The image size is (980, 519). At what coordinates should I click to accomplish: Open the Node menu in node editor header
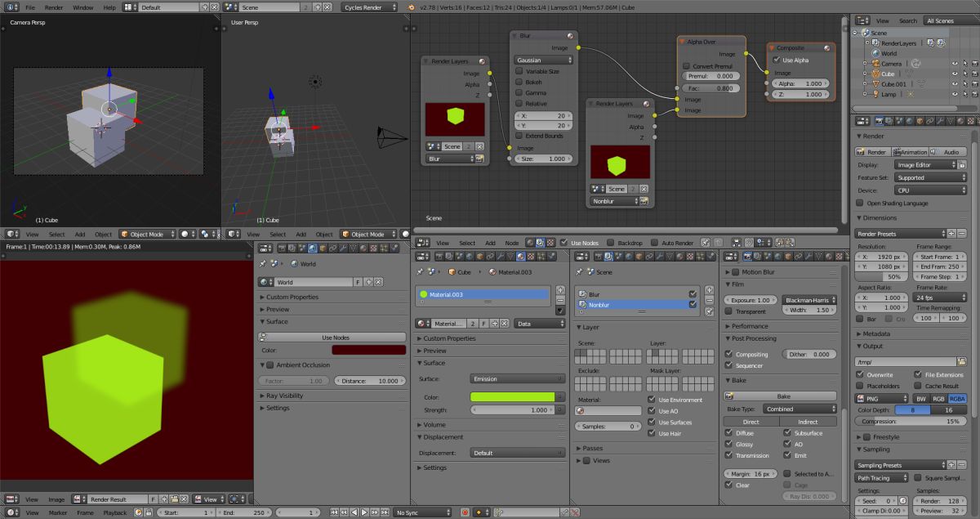pos(511,243)
